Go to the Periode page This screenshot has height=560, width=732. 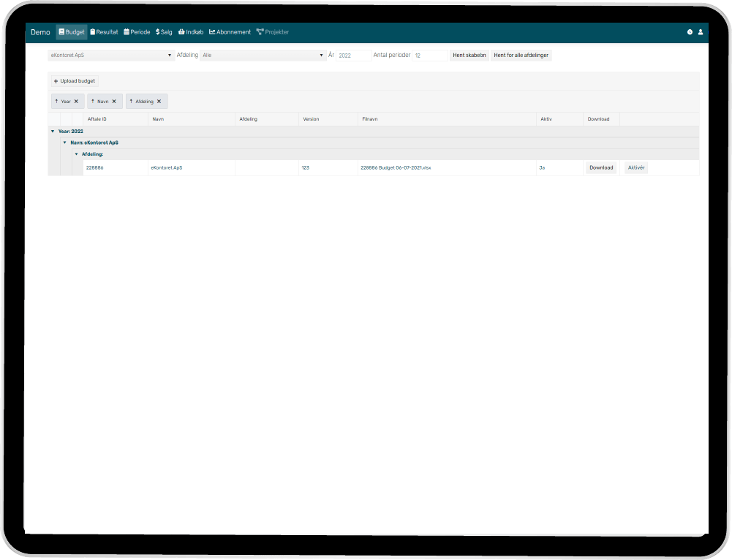point(137,32)
